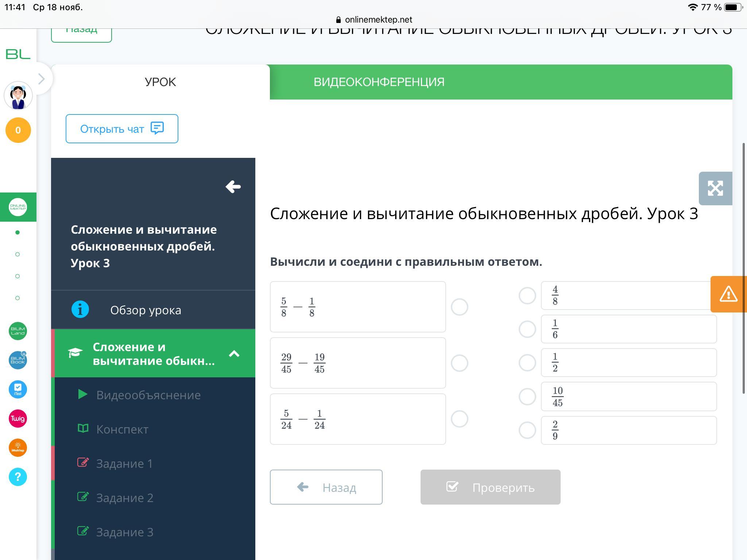Select radio button next to 5/8 − 1/8

[x=459, y=307]
